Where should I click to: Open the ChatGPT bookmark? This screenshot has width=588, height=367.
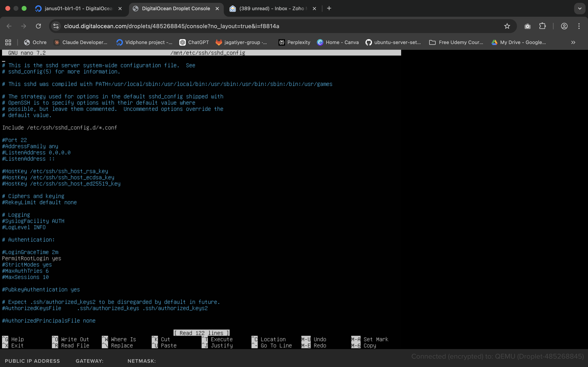[194, 42]
